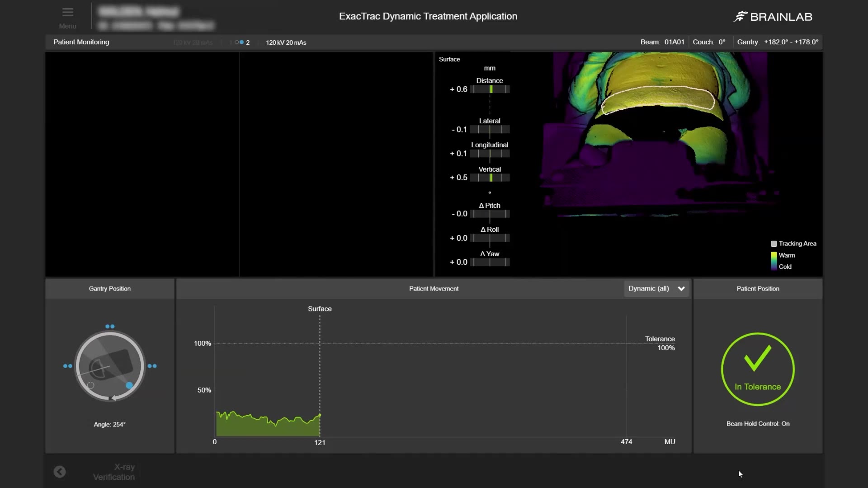Image resolution: width=868 pixels, height=488 pixels.
Task: Click the Tolerance 100% label
Action: tap(660, 343)
